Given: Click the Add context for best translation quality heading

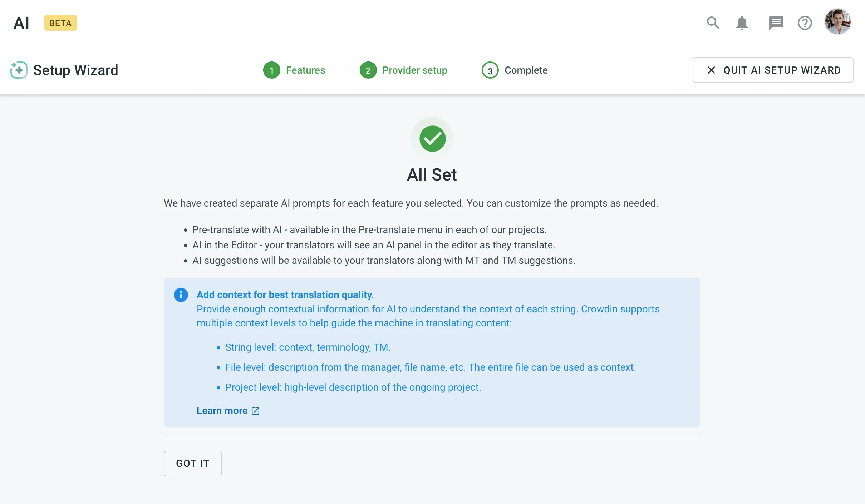Looking at the screenshot, I should (x=285, y=295).
